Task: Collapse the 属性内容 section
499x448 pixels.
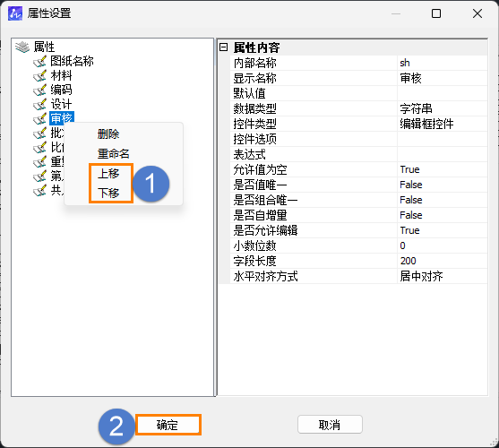Action: click(223, 47)
